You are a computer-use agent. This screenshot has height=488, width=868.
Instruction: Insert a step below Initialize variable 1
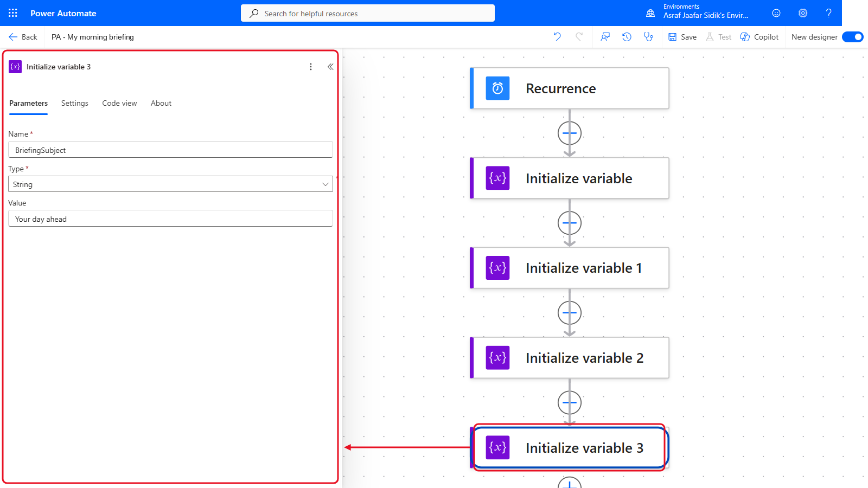(x=570, y=313)
